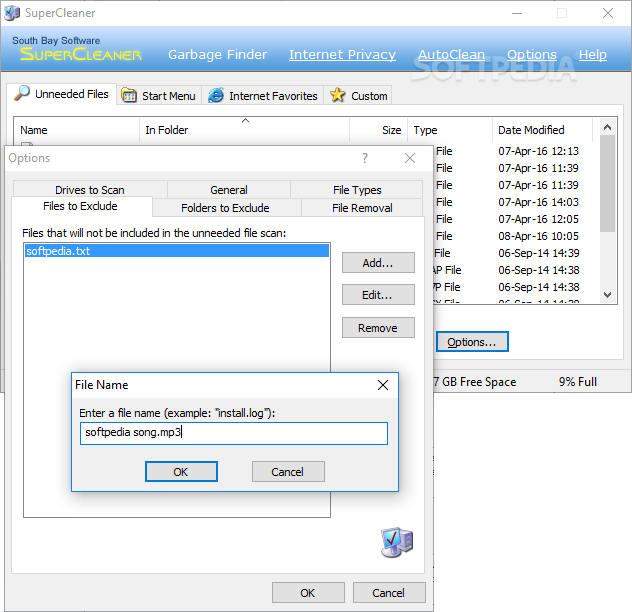The height and width of the screenshot is (612, 632).
Task: Open the Garbage Finder section
Action: [x=217, y=54]
